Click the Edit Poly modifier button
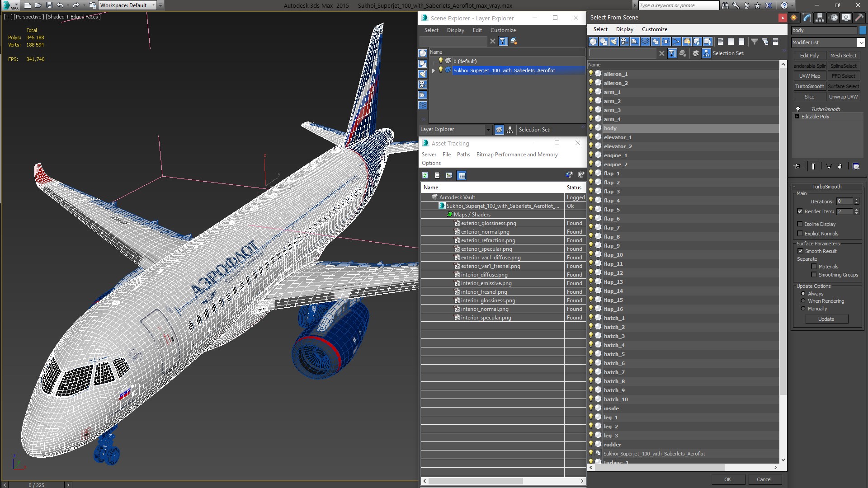The height and width of the screenshot is (488, 868). pos(809,56)
